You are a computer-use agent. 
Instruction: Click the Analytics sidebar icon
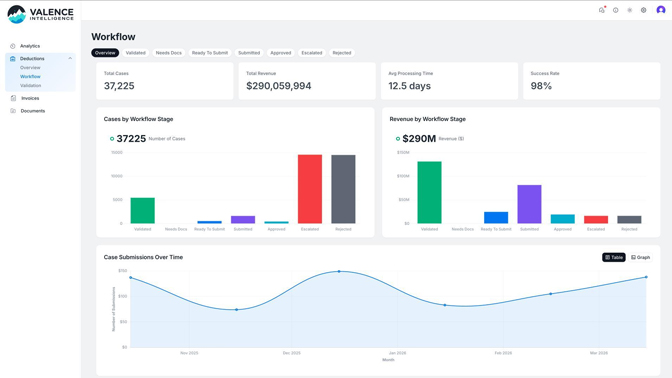tap(12, 46)
